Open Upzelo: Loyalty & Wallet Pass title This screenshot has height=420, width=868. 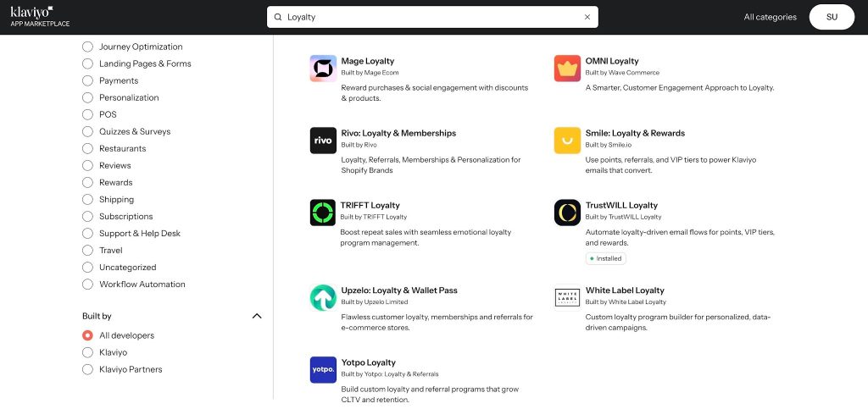[x=399, y=290]
